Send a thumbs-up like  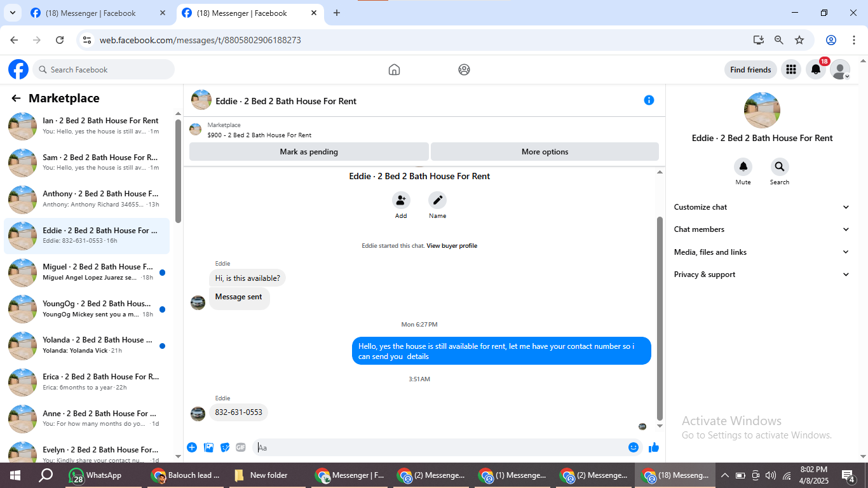point(654,448)
